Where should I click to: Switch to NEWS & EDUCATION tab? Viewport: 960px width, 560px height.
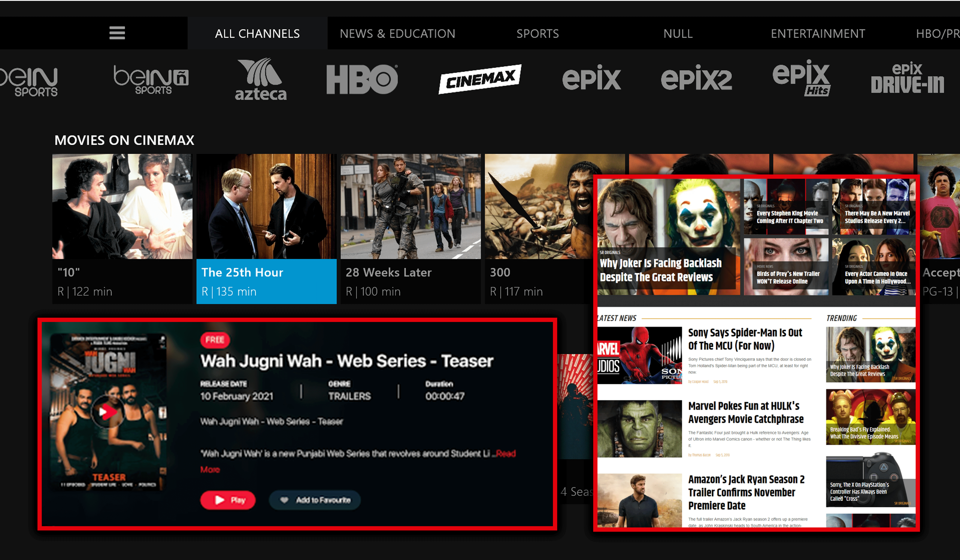point(397,33)
